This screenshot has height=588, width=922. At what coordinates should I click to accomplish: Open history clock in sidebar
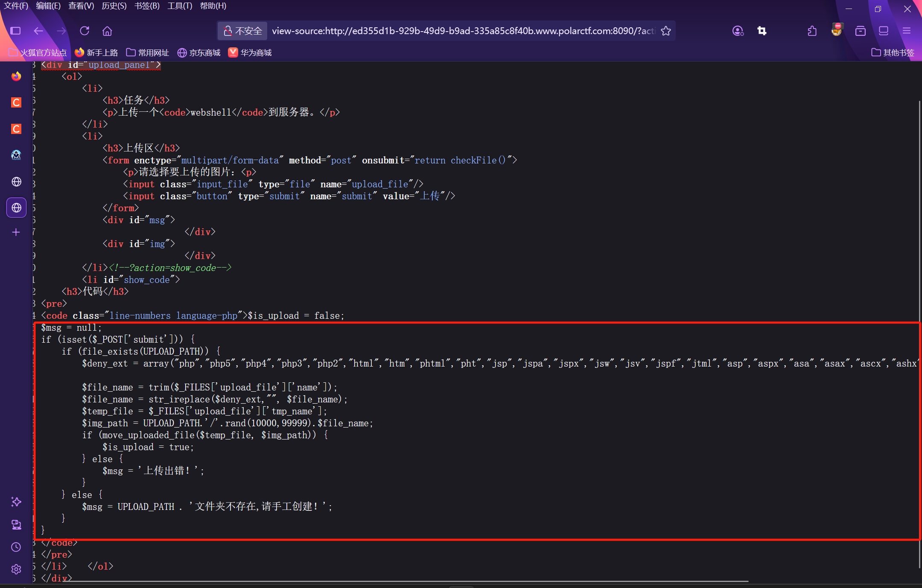(16, 547)
